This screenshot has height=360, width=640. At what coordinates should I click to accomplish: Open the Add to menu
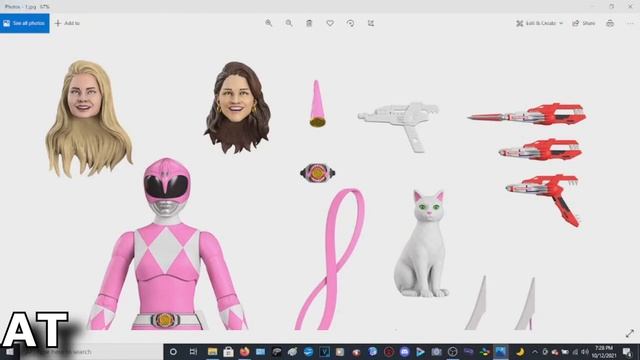pos(67,23)
